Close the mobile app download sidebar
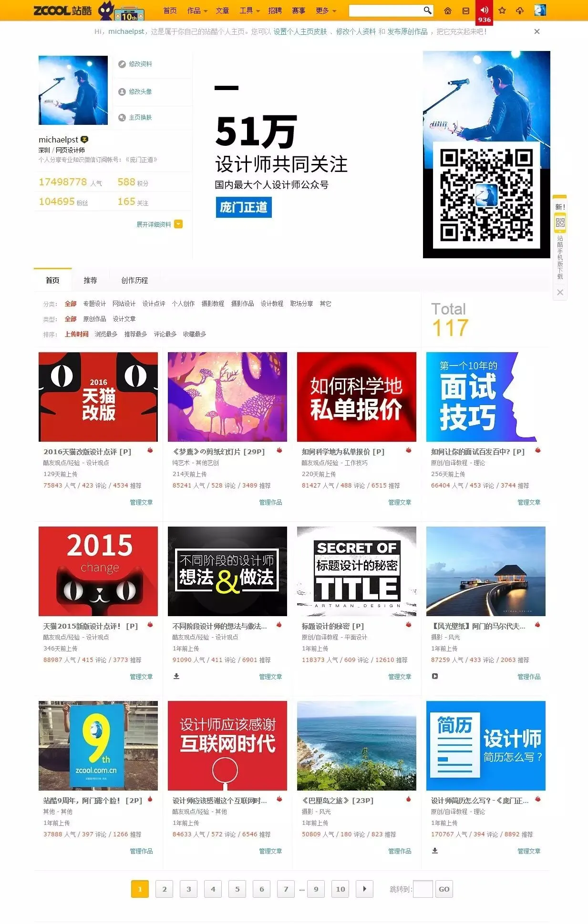 (x=560, y=292)
